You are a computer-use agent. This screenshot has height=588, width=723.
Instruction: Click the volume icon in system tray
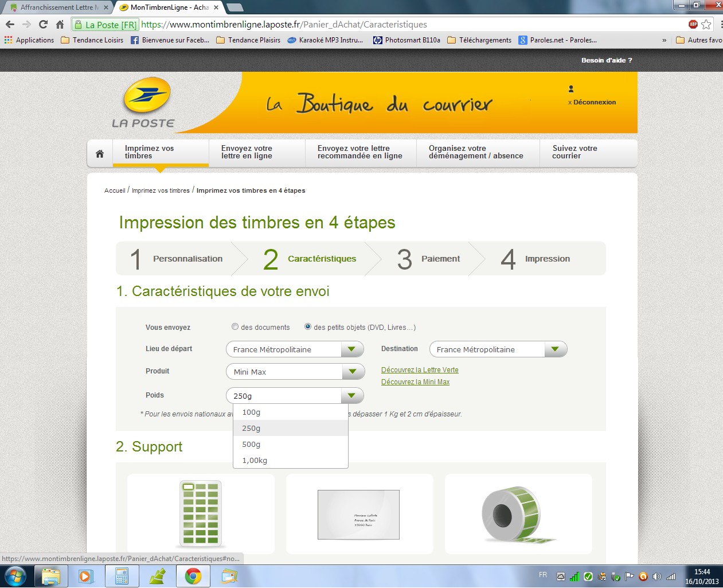click(656, 577)
